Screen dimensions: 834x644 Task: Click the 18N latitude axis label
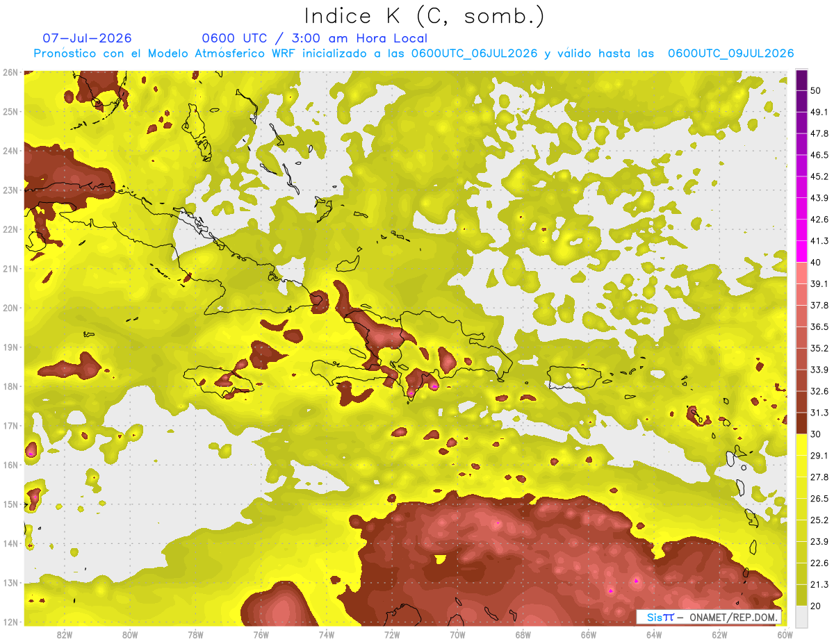[10, 386]
